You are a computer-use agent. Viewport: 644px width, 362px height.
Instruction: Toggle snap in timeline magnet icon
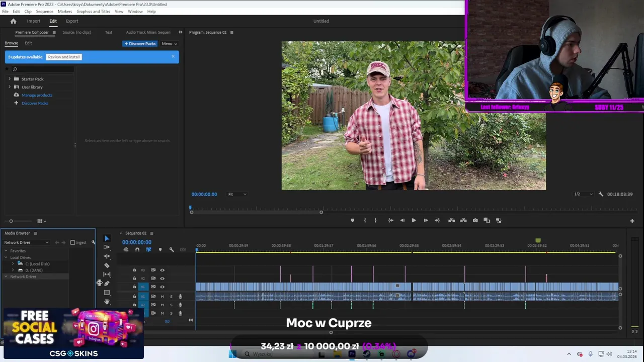[x=137, y=249]
